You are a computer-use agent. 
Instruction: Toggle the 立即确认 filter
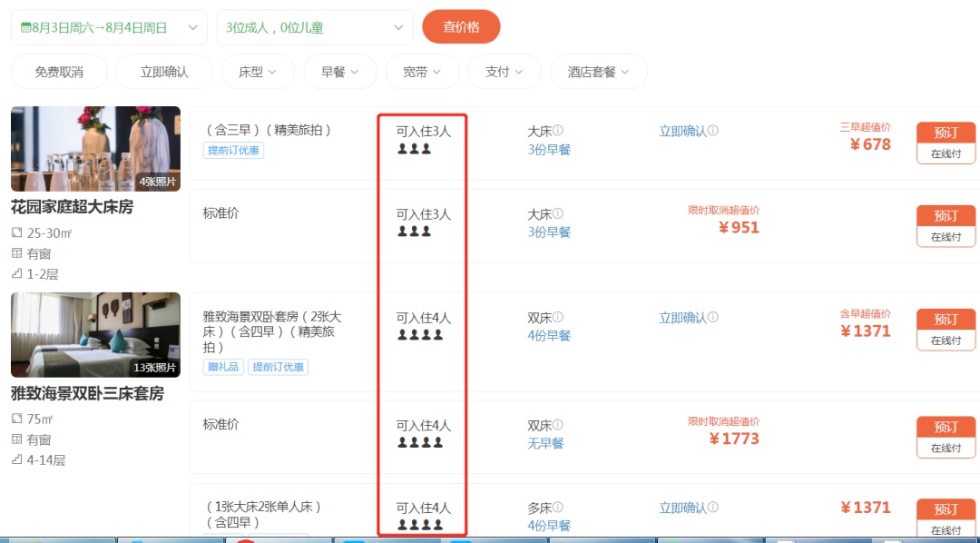coord(162,71)
